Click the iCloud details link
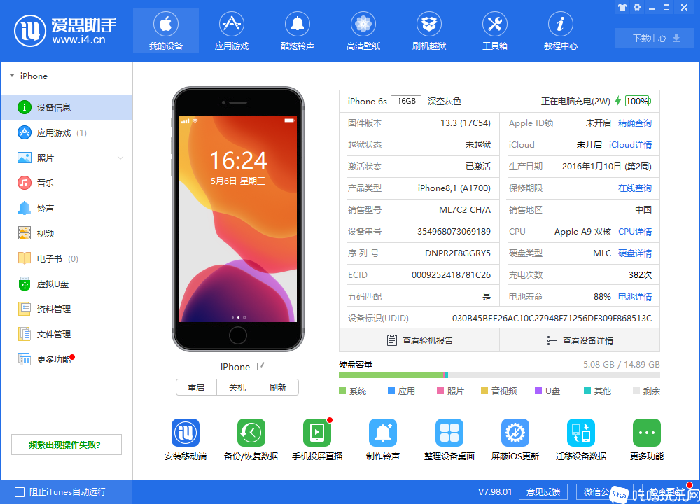This screenshot has width=700, height=504. pos(631,145)
